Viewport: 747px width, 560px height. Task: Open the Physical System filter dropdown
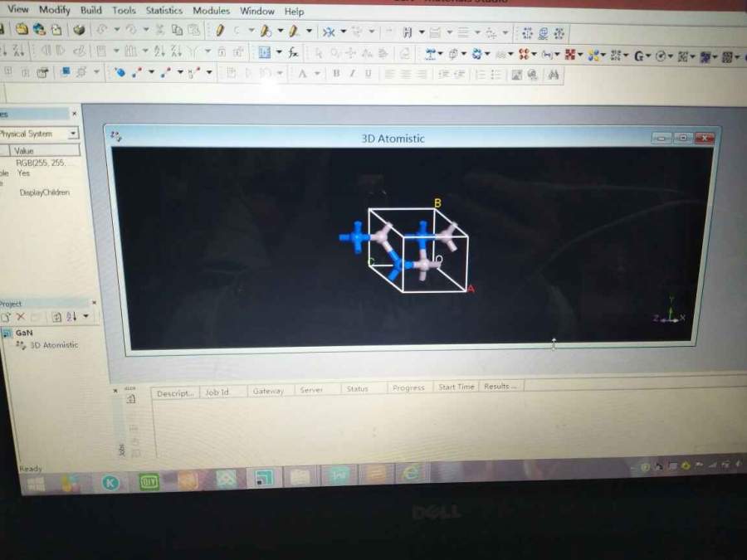(x=73, y=134)
